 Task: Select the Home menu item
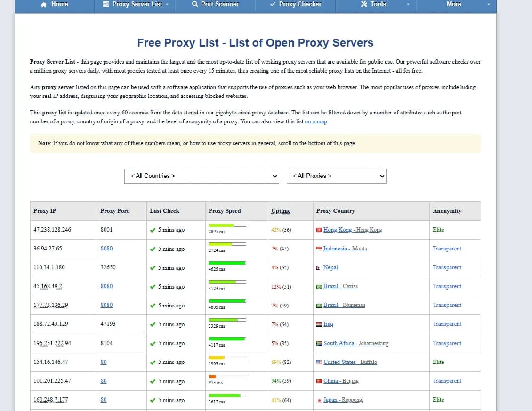coord(54,4)
